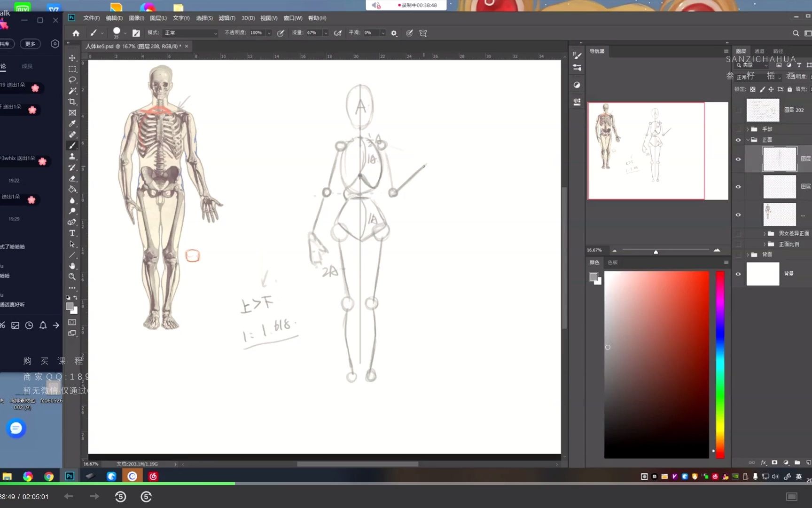Toggle pressure for size

click(x=409, y=33)
